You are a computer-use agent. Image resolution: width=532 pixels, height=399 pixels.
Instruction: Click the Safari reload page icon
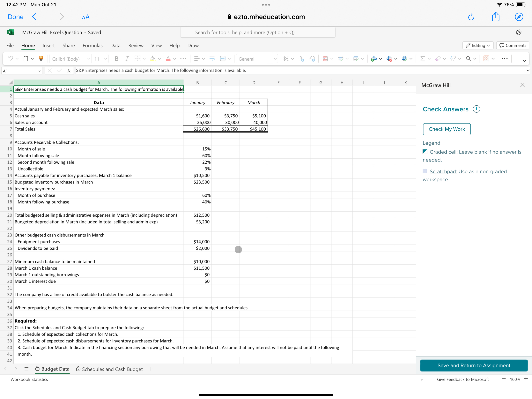[471, 17]
